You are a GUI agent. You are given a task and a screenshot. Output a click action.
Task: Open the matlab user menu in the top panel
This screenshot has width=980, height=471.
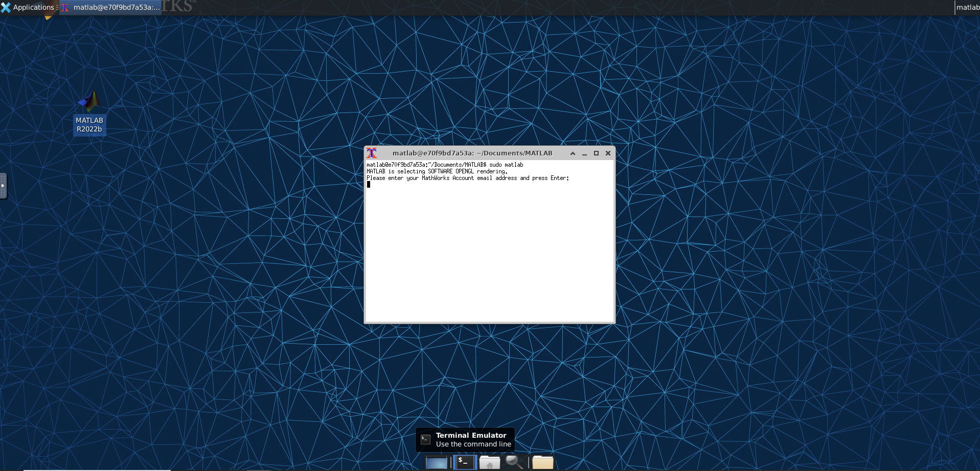967,7
